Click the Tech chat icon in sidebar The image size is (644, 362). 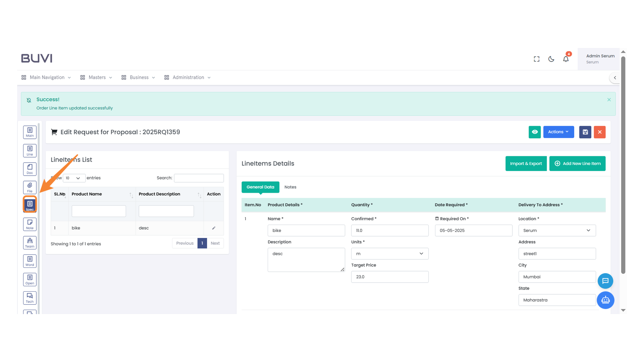tap(30, 298)
